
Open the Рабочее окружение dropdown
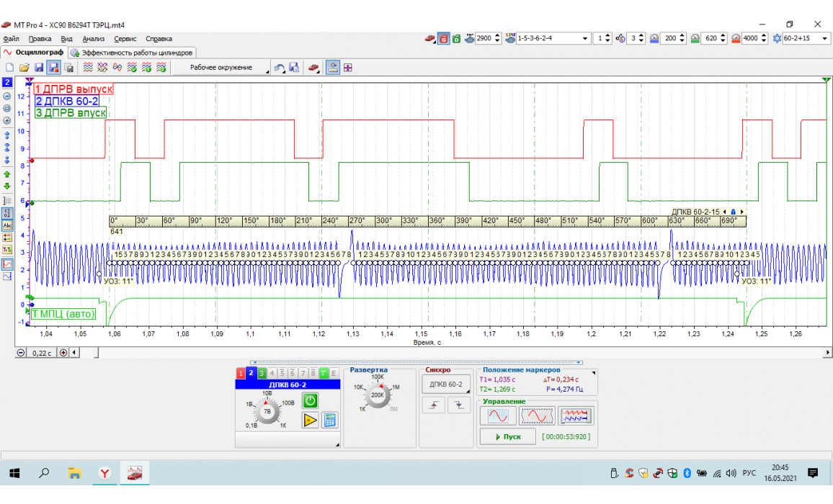[x=220, y=68]
